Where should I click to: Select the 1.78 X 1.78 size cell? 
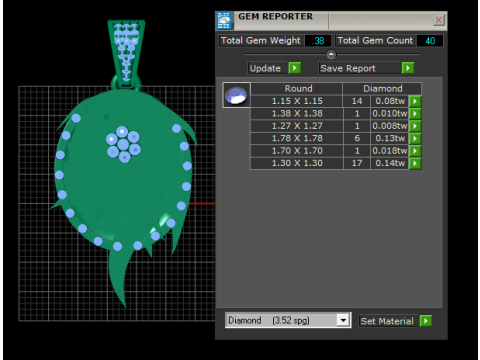click(297, 138)
